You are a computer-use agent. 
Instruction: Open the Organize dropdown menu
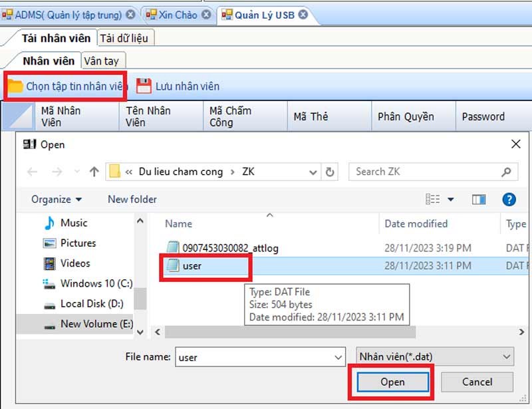pyautogui.click(x=57, y=200)
